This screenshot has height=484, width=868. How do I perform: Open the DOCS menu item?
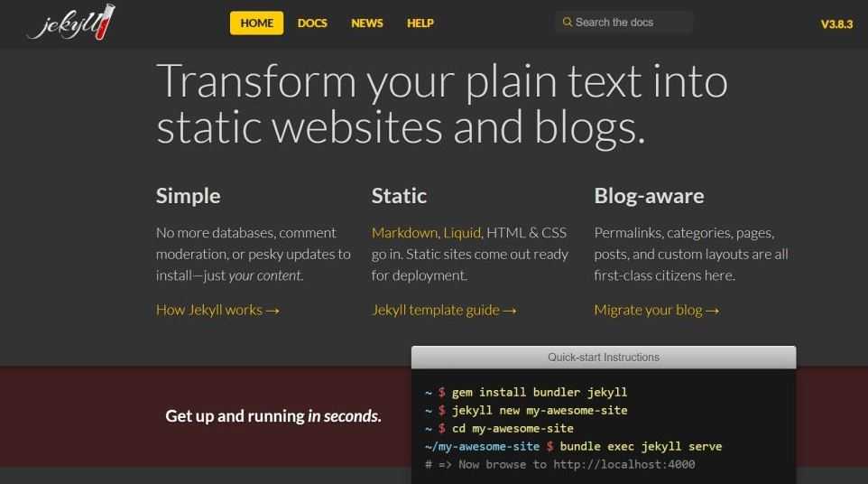312,23
